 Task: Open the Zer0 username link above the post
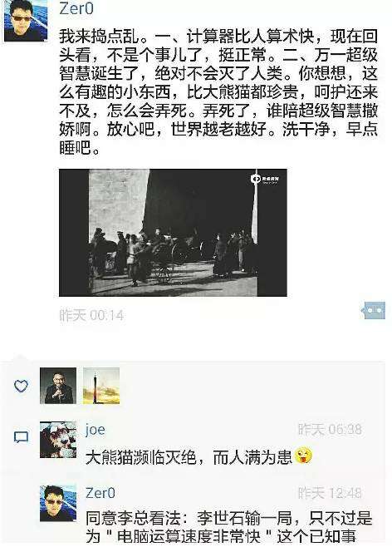click(76, 8)
